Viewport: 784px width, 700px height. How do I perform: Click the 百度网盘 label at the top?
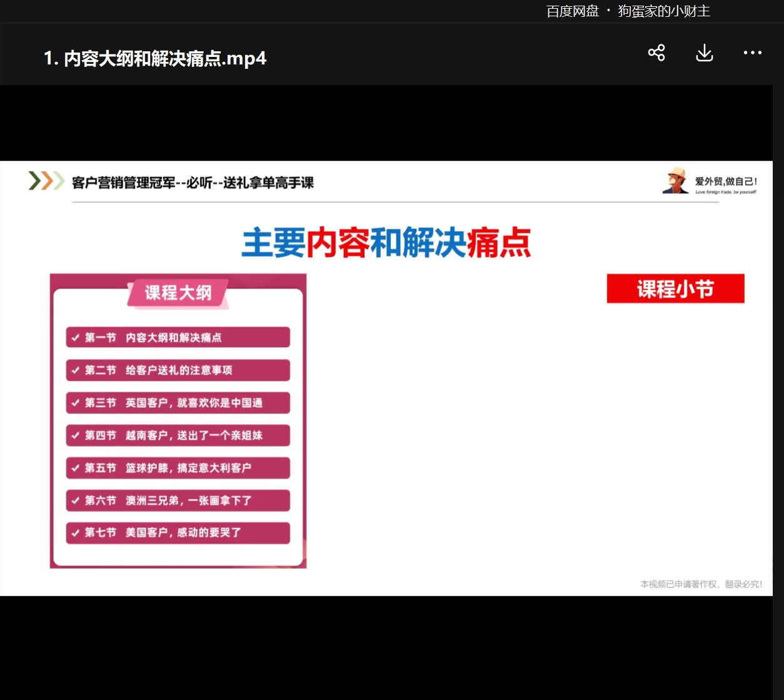coord(572,11)
